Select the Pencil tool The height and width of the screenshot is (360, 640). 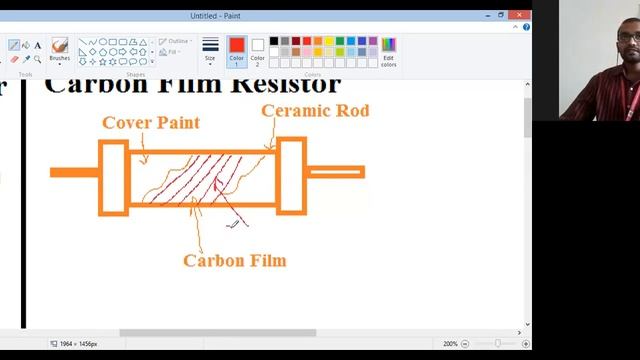[x=14, y=45]
